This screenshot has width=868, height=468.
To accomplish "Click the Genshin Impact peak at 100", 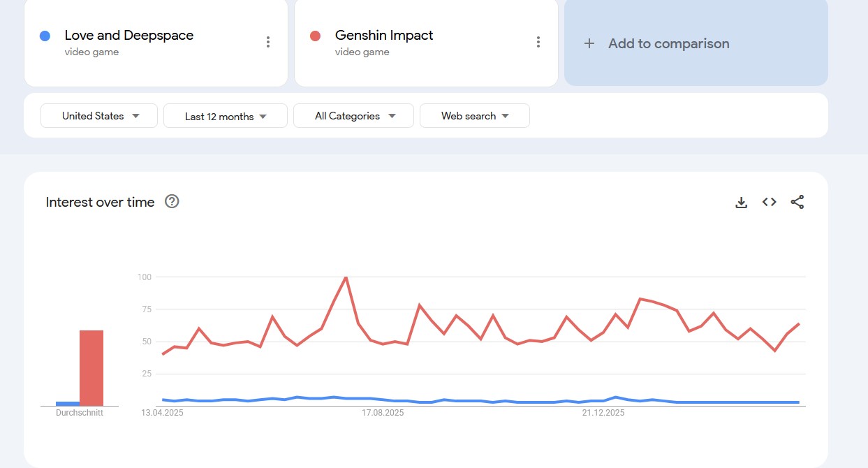I will [x=346, y=278].
